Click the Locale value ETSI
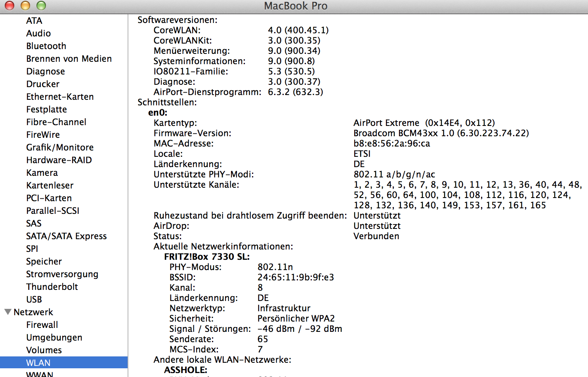Screen dimensions: 588x377 tap(362, 154)
